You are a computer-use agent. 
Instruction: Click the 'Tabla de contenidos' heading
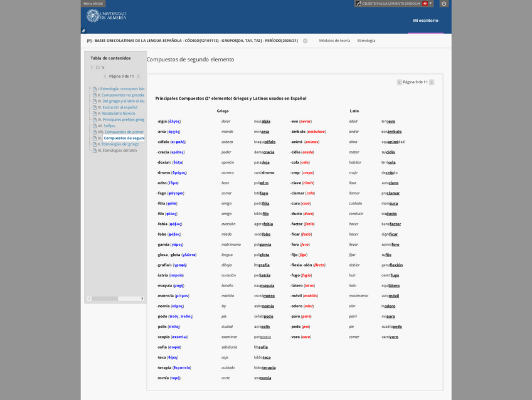110,58
